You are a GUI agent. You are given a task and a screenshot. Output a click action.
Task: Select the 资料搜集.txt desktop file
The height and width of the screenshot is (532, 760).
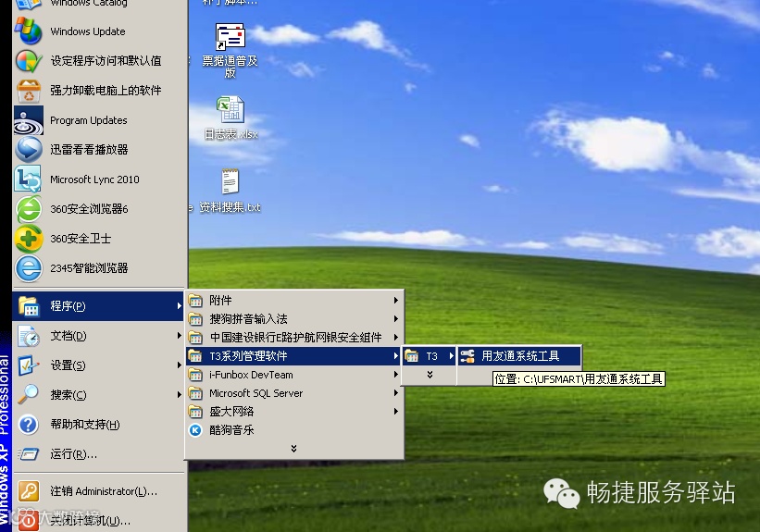230,191
